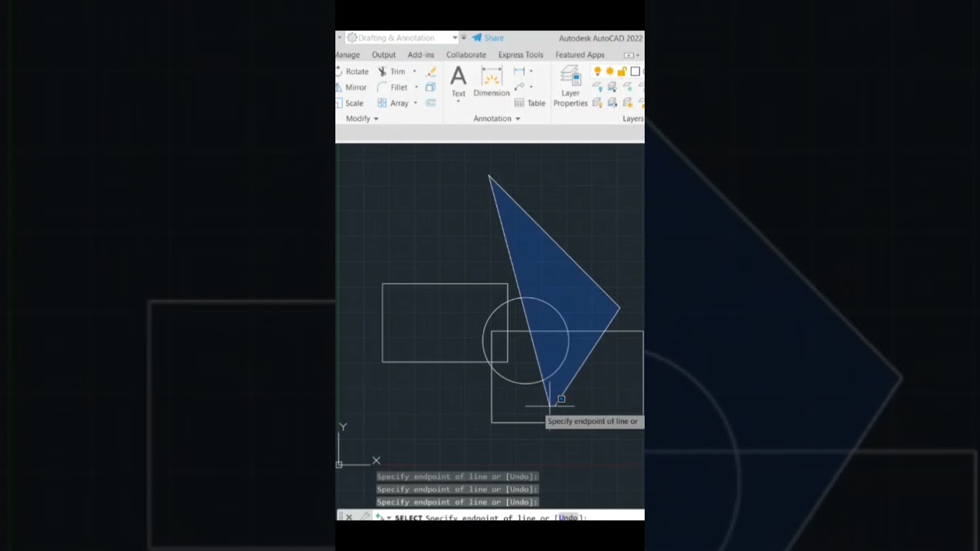Select the Fillet tool
Screen dimensions: 980x551
(x=393, y=87)
